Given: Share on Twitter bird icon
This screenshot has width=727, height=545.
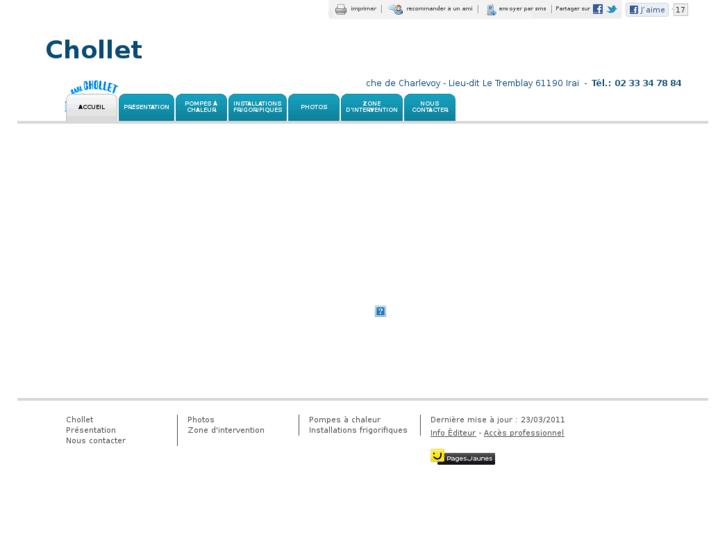Looking at the screenshot, I should pos(612,9).
